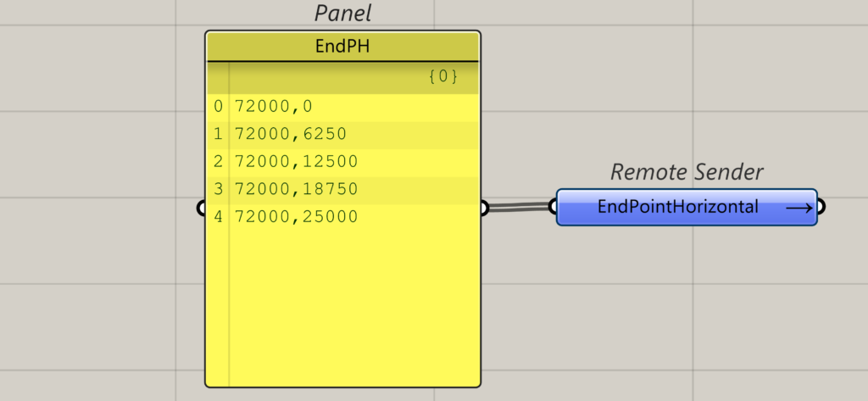Click index number 2 in the panel
This screenshot has height=401, width=868.
[219, 161]
